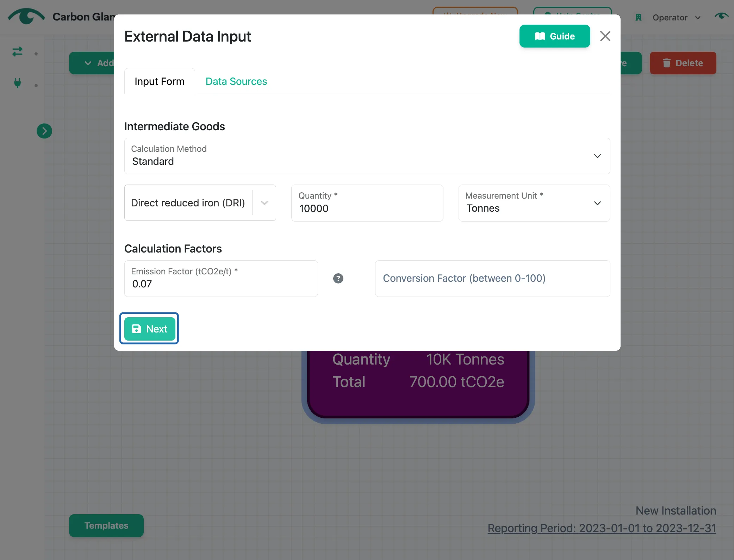Click the eye icon at top right

721,16
